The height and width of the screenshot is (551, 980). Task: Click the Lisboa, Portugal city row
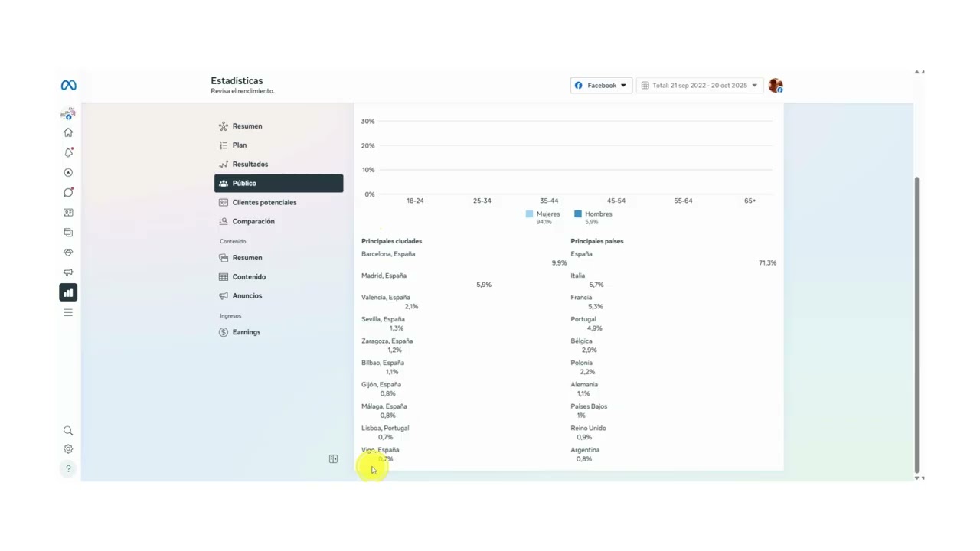(464, 432)
